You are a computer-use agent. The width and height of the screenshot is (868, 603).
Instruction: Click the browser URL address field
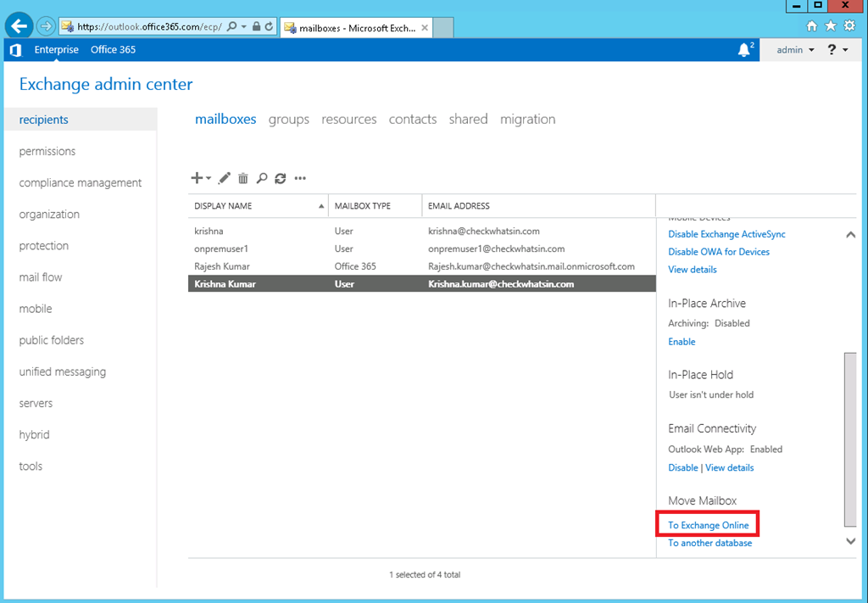(149, 26)
